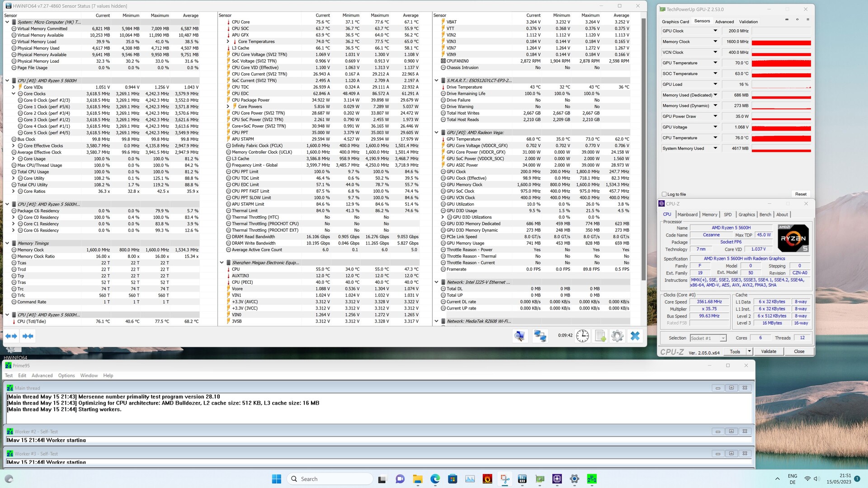868x488 pixels.
Task: Open Prime95 Test menu
Action: click(x=9, y=375)
